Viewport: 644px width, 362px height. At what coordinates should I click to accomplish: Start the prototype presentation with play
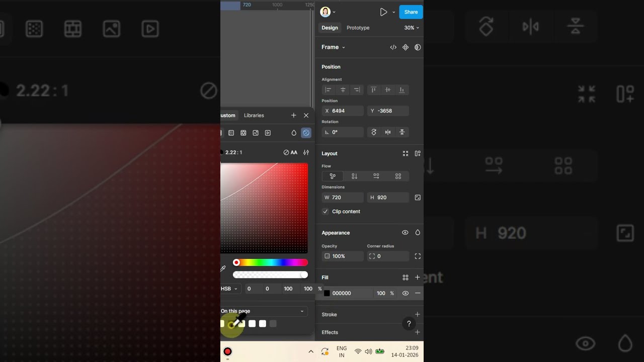383,12
